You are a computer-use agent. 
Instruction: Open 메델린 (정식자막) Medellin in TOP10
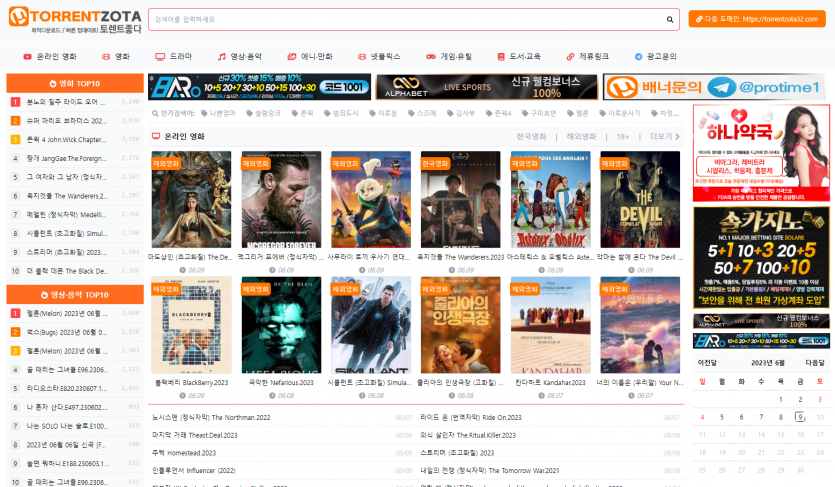67,214
